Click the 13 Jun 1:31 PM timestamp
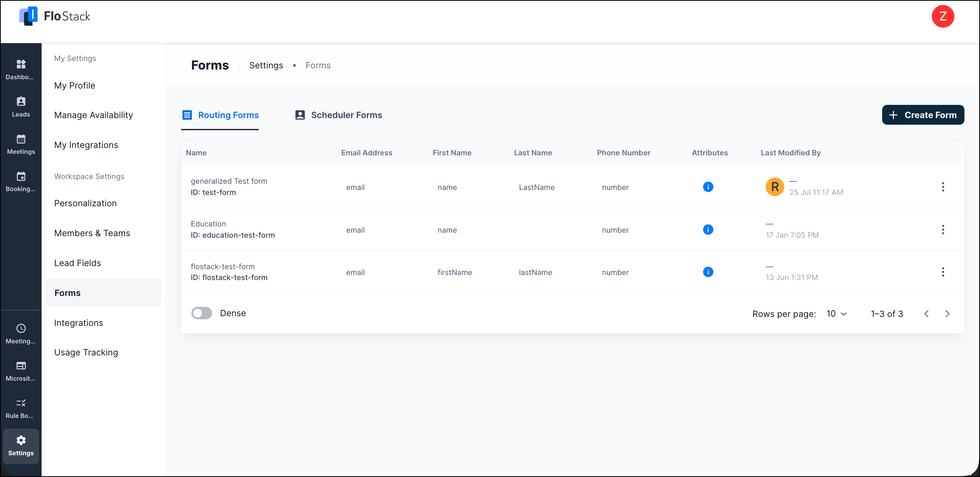The width and height of the screenshot is (980, 477). [x=792, y=277]
